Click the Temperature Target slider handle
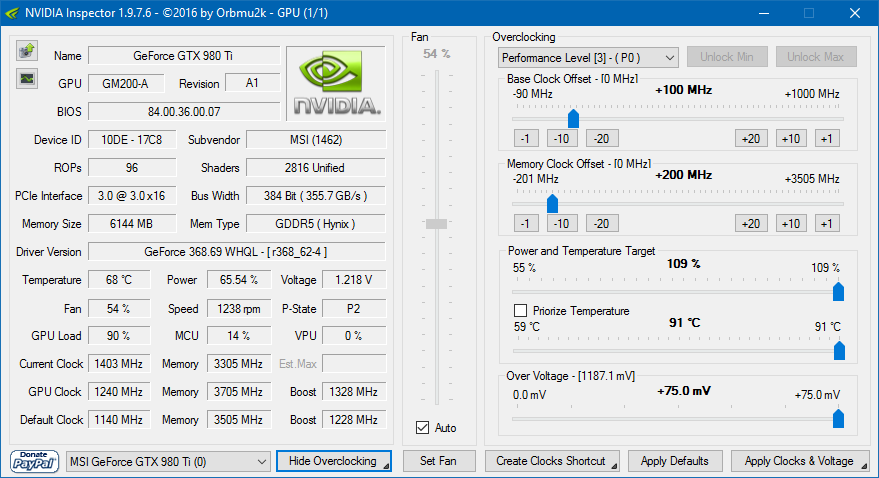Image resolution: width=879 pixels, height=478 pixels. [839, 351]
